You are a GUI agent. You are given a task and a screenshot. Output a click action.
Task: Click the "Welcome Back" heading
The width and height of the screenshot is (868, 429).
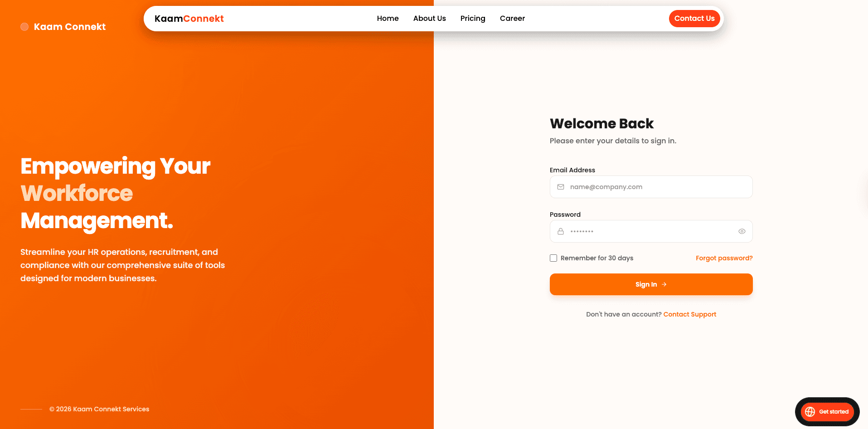[x=601, y=123]
